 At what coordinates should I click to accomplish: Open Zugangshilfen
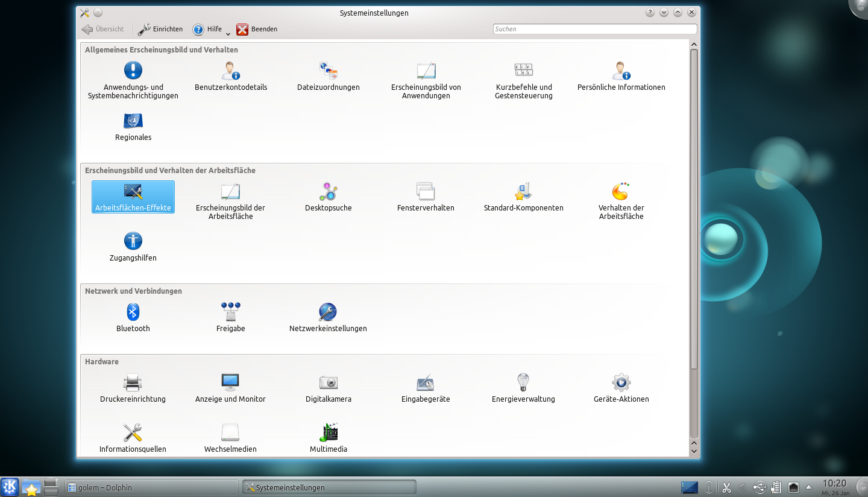[x=133, y=247]
